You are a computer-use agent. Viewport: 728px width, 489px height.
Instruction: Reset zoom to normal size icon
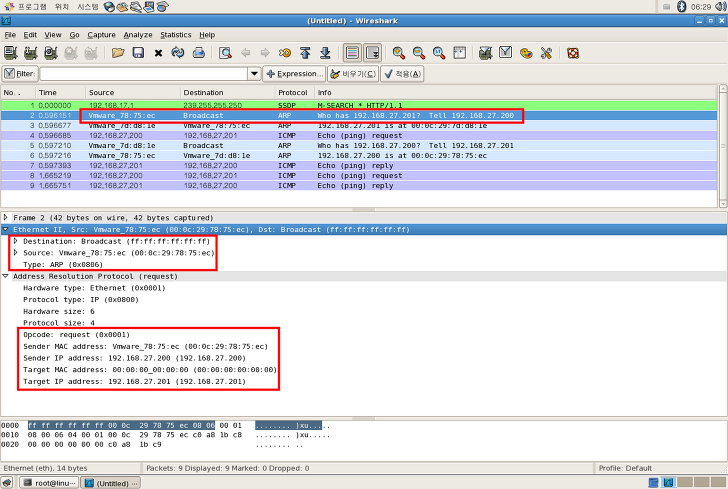coord(439,53)
